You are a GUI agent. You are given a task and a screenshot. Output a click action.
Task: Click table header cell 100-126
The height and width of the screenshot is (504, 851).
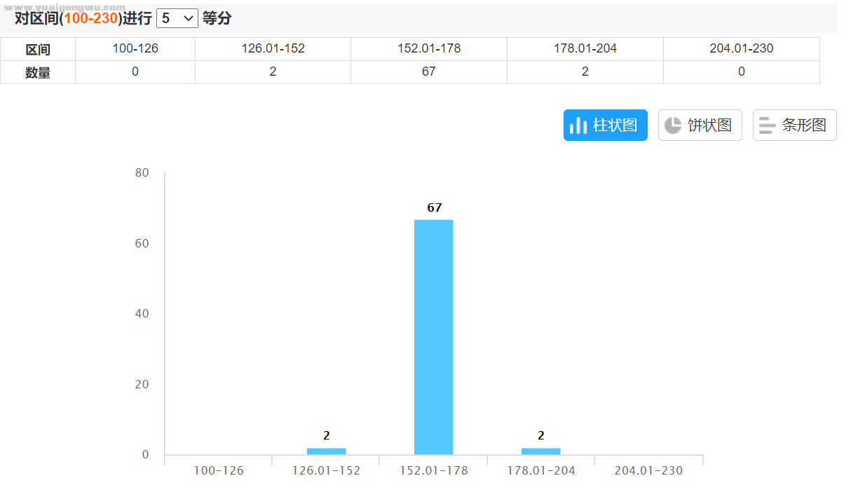[x=135, y=49]
